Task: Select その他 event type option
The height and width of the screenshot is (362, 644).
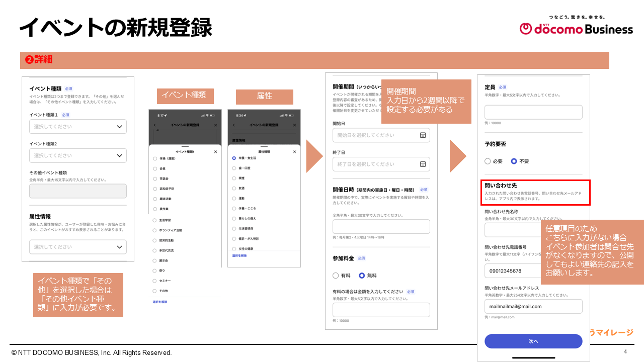Action: click(155, 291)
